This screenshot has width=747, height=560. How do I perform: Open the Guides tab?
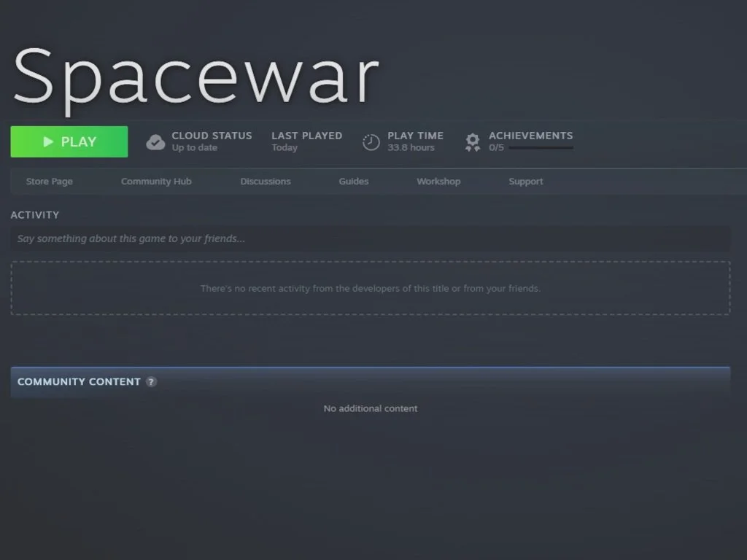tap(354, 182)
